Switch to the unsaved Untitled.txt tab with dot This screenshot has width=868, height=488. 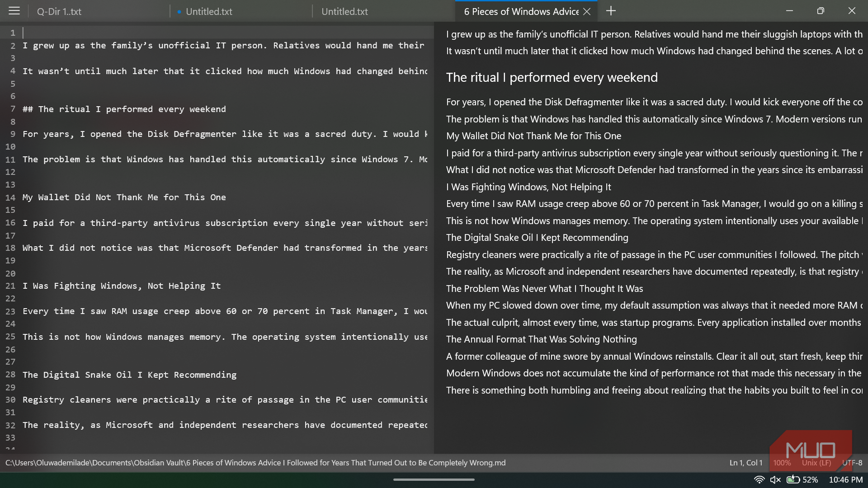[x=241, y=11]
